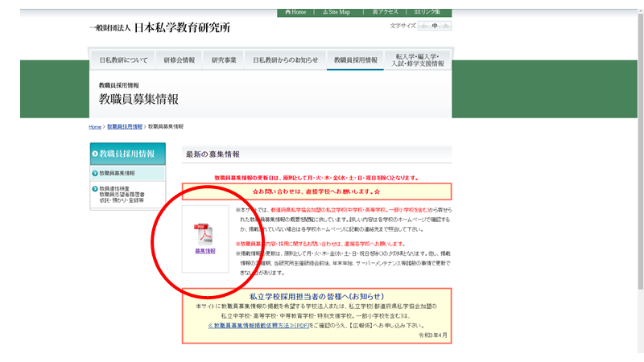Open 転入学・編入学・入試・修学支援情報 tab
Viewport: 644px width, 362px height.
tap(418, 60)
